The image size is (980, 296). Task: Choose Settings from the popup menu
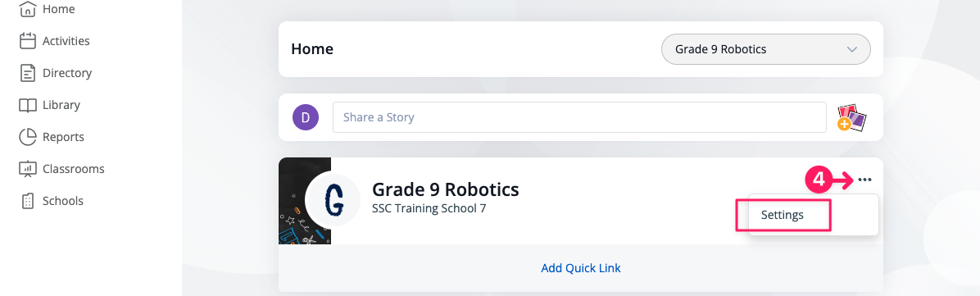[783, 215]
